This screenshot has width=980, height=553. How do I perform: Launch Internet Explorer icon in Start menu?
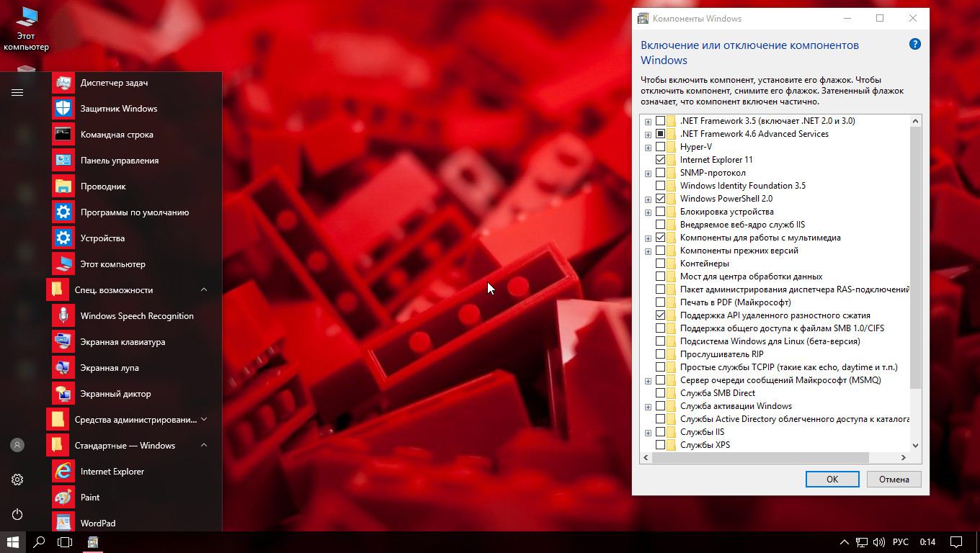coord(63,472)
